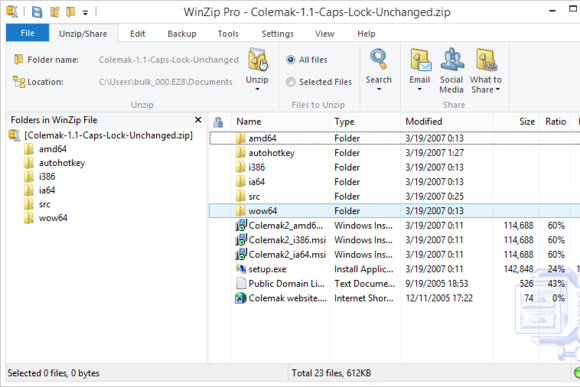Click the second quick access toolbar zip icon

tap(55, 12)
